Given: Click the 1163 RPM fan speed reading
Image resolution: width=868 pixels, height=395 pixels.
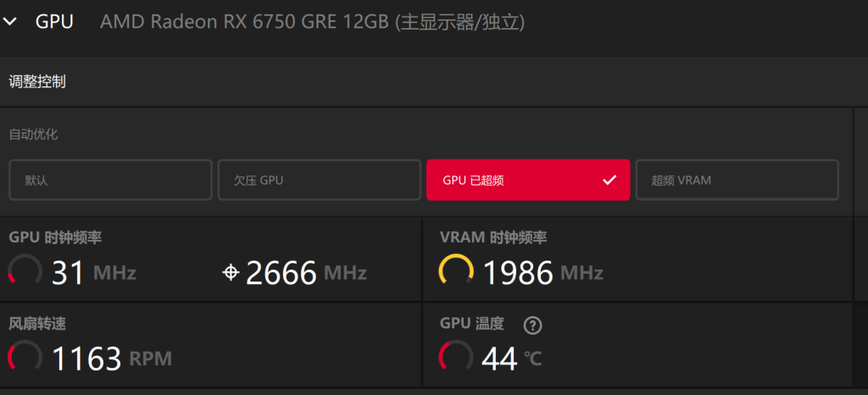Looking at the screenshot, I should [111, 359].
